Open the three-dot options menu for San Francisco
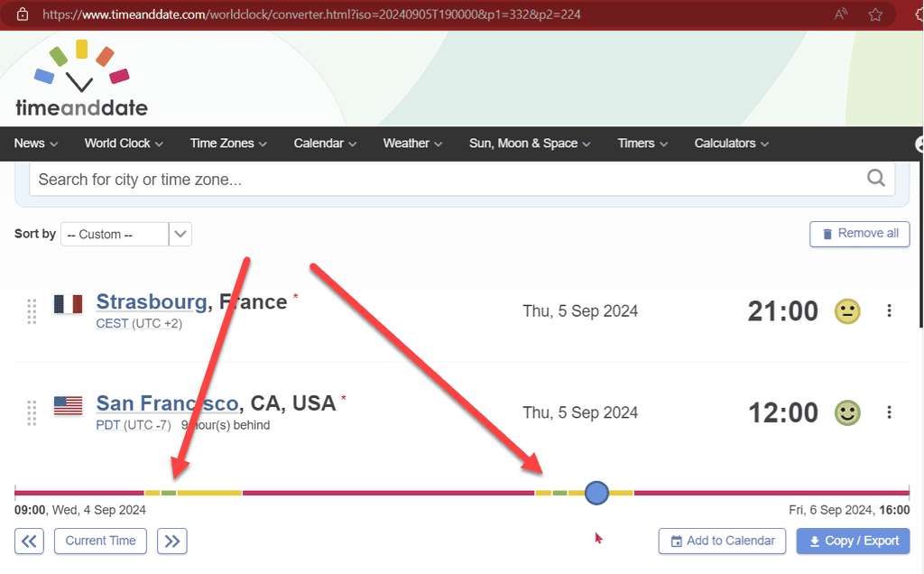This screenshot has width=924, height=574. point(889,412)
